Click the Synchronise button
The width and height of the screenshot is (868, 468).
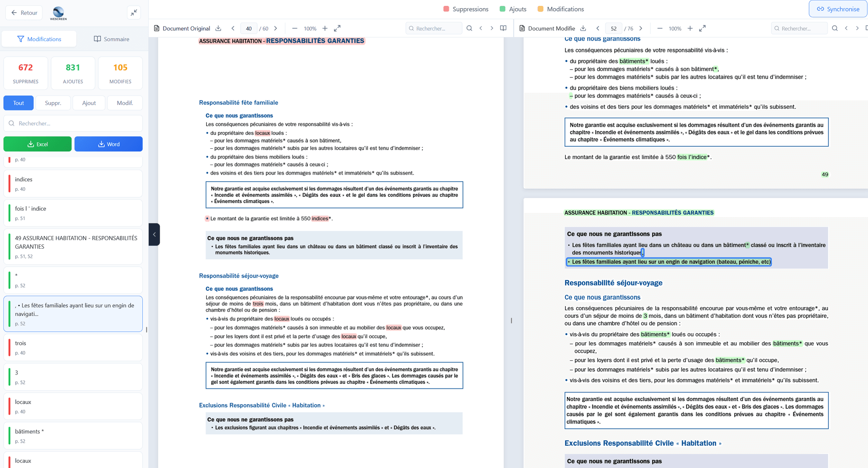838,9
